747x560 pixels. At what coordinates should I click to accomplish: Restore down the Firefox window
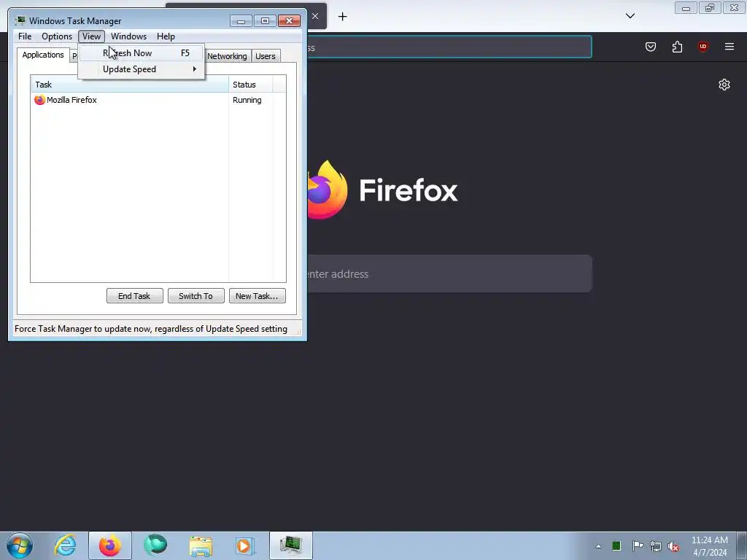tap(710, 8)
